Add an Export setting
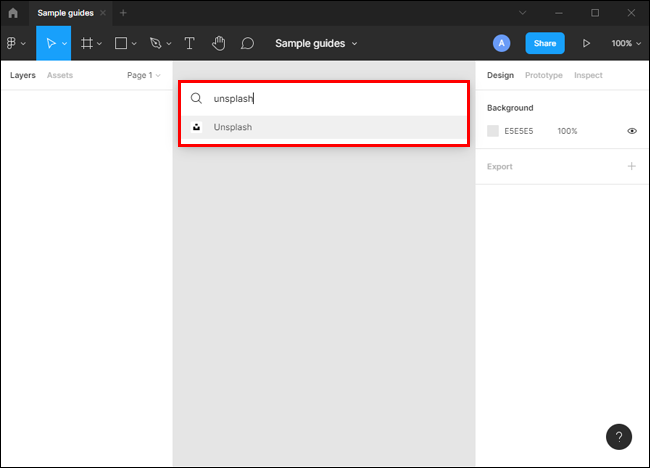Image resolution: width=650 pixels, height=468 pixels. (x=631, y=166)
